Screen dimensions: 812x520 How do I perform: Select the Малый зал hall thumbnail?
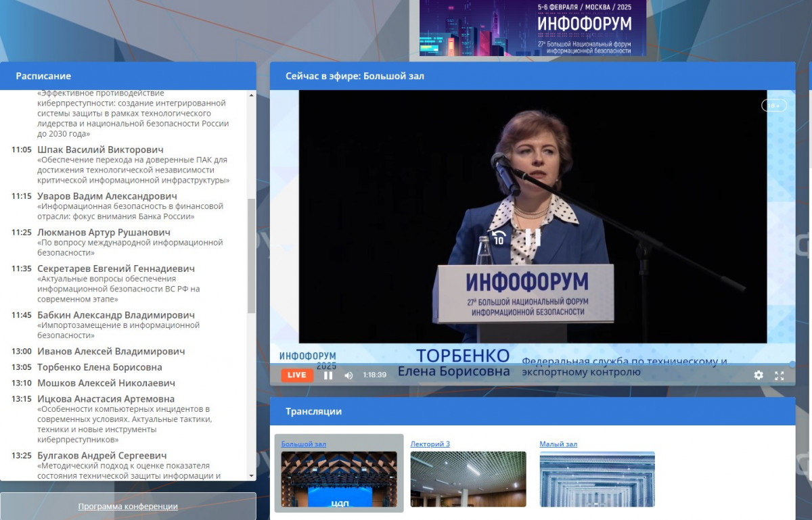point(597,479)
